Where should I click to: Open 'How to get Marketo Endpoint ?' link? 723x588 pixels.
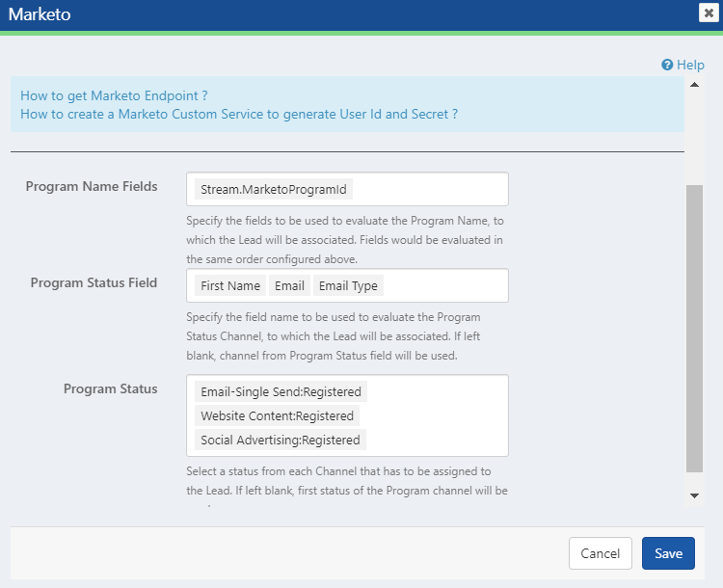click(114, 95)
